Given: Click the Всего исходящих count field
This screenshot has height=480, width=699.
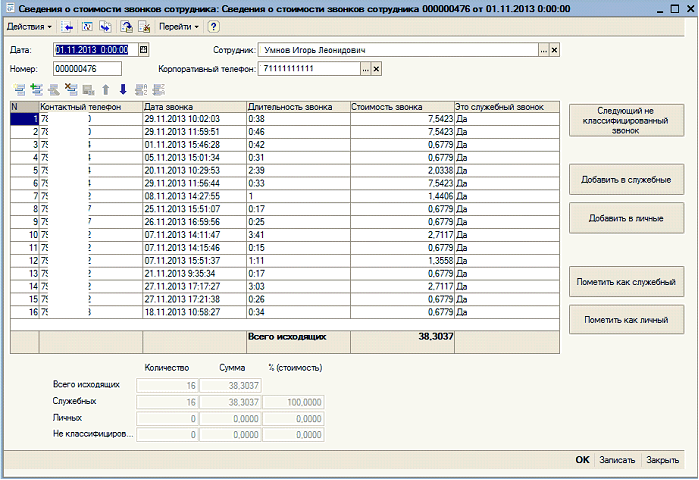Looking at the screenshot, I should (x=167, y=386).
